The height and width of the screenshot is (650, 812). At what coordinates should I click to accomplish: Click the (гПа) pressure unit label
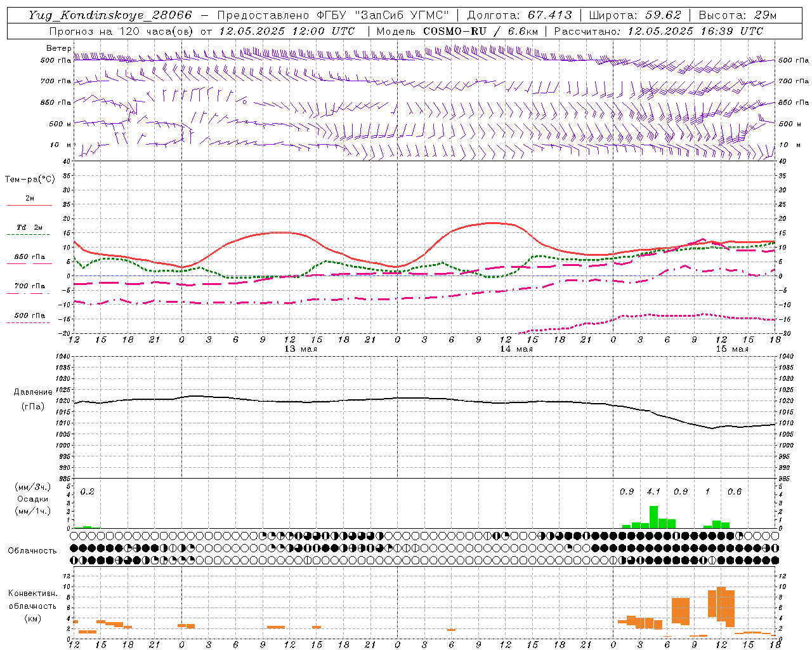click(x=33, y=406)
